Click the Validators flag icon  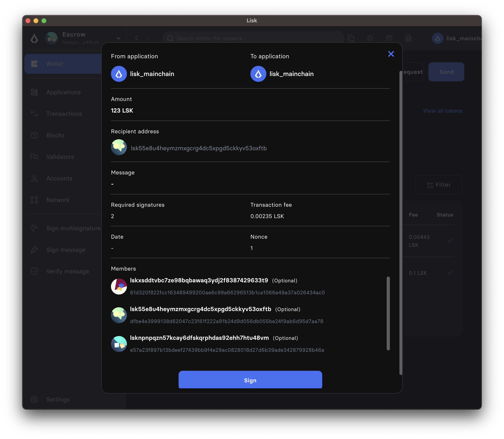tap(34, 157)
